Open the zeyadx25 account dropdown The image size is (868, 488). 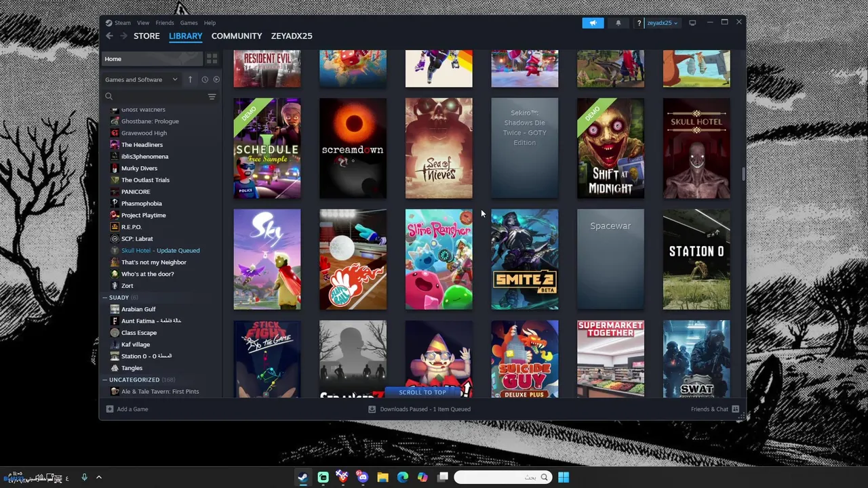662,23
